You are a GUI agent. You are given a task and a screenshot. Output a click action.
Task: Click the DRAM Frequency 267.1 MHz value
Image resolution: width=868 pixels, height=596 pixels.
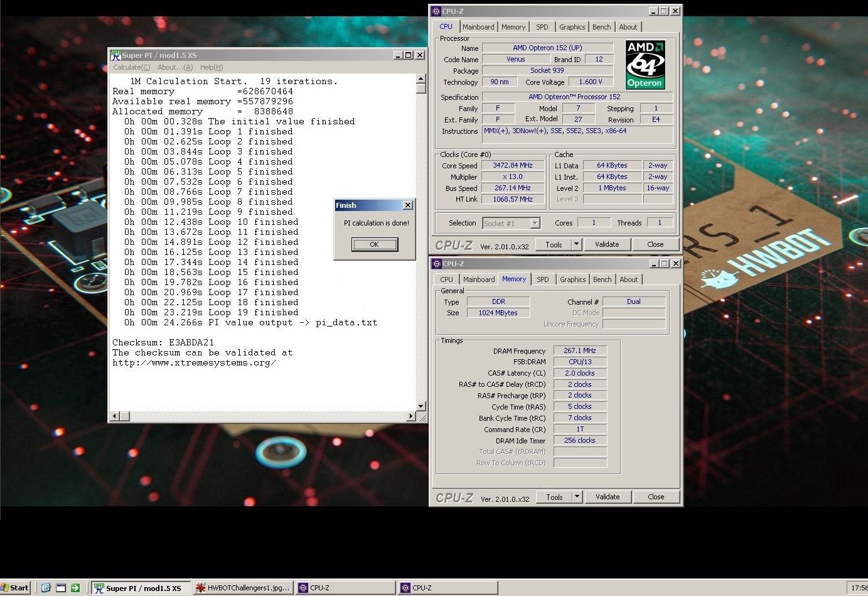click(580, 350)
